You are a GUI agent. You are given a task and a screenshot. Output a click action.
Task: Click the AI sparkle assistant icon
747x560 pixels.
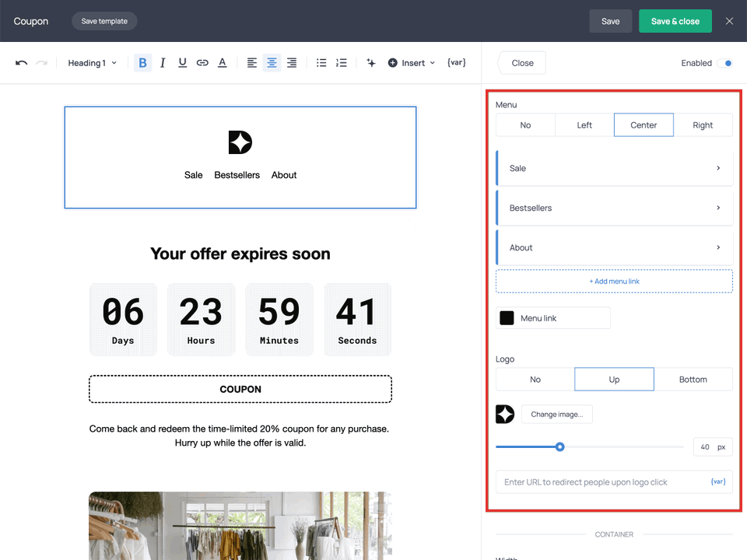pyautogui.click(x=371, y=63)
